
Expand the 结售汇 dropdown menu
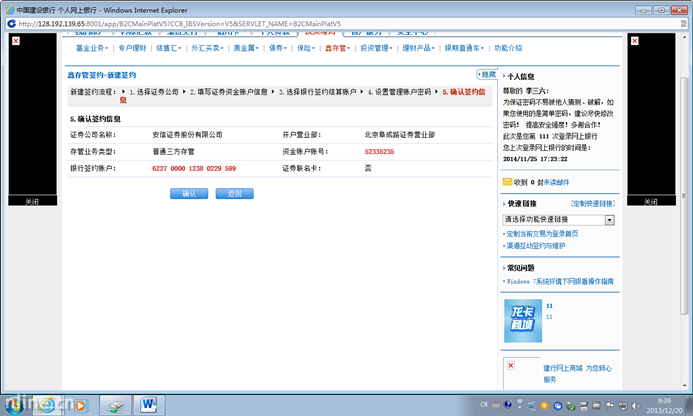point(168,48)
